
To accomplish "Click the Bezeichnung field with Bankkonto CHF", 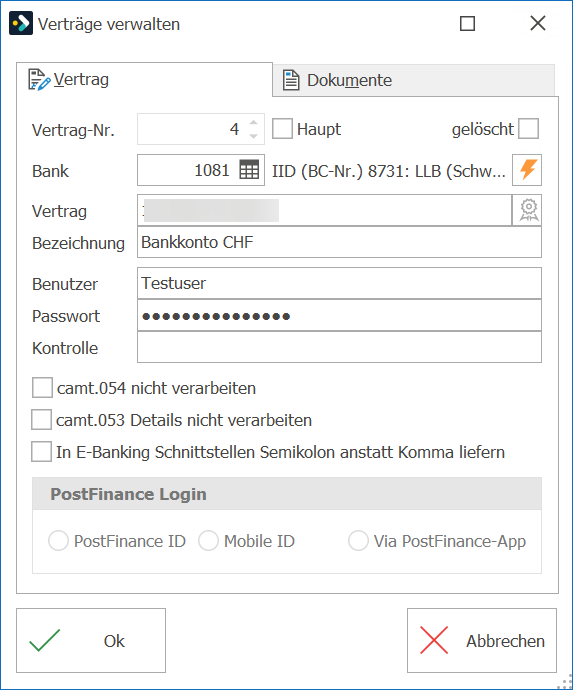I will point(339,242).
